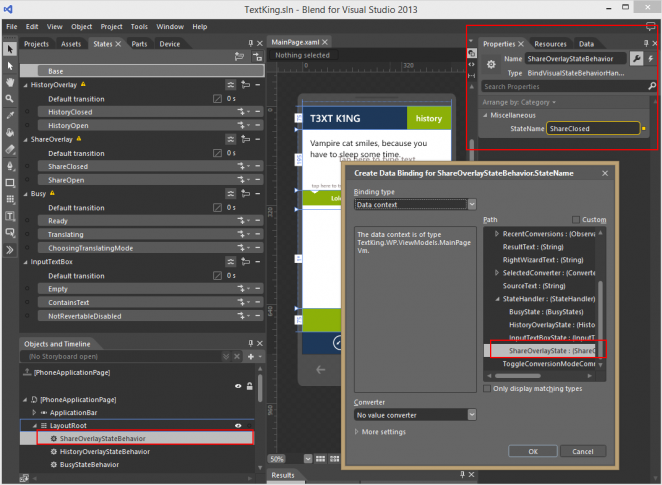Check Only display matching types

point(487,388)
